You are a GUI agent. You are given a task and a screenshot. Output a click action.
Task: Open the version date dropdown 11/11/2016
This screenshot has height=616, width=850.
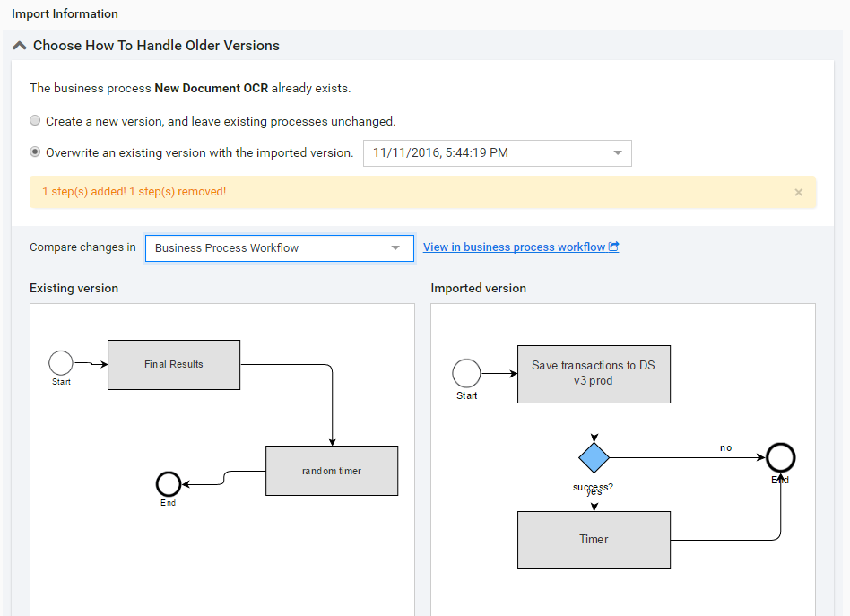[x=497, y=153]
